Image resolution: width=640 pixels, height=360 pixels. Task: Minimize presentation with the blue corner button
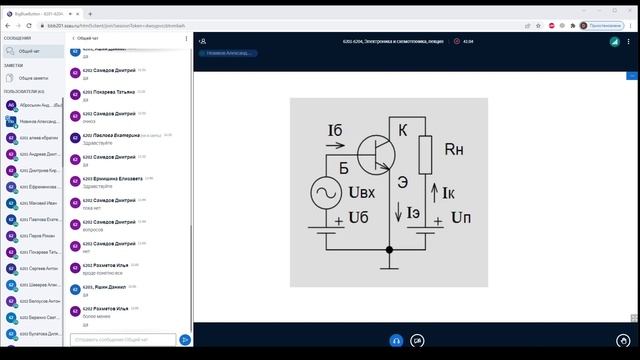632,76
